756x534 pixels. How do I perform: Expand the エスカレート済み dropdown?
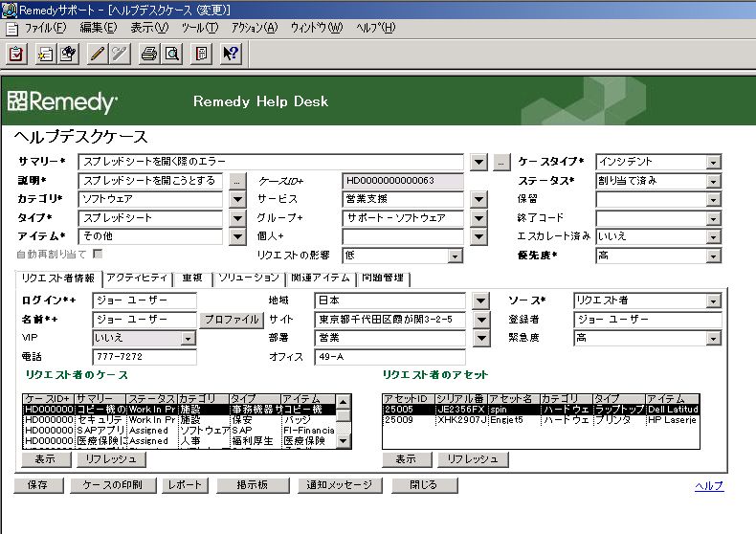coord(713,237)
